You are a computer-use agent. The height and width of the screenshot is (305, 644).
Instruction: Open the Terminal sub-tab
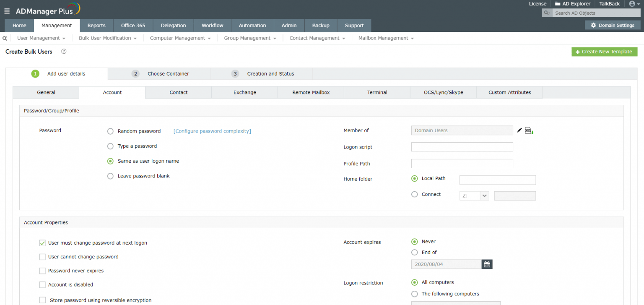coord(377,92)
